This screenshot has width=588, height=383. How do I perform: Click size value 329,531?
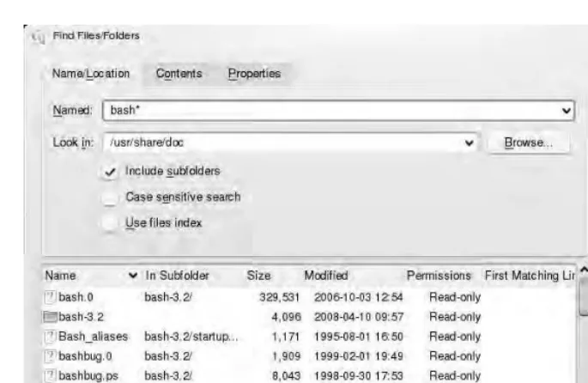point(279,297)
